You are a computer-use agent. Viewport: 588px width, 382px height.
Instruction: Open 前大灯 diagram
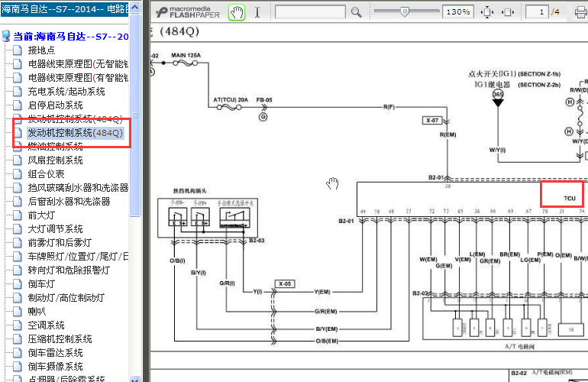tap(41, 215)
